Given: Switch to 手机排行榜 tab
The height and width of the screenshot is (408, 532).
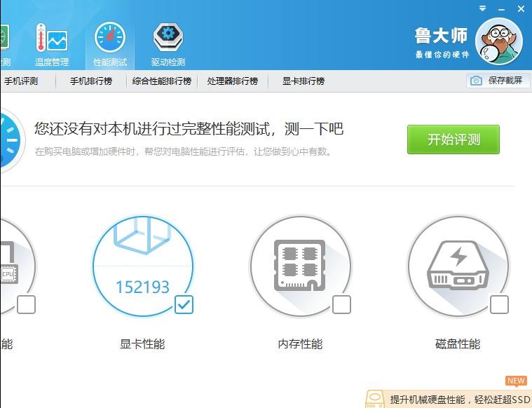Looking at the screenshot, I should pos(91,81).
